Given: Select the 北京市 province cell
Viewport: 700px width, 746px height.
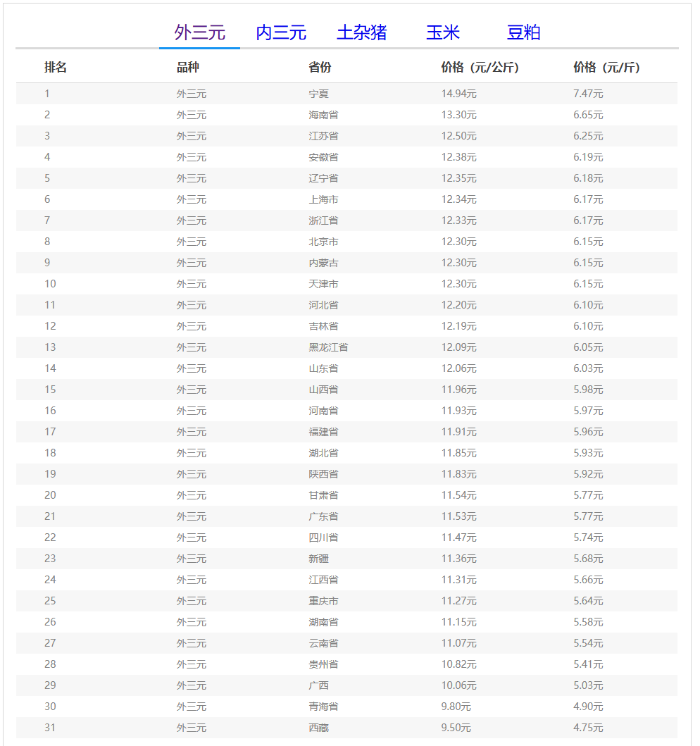Looking at the screenshot, I should coord(323,242).
